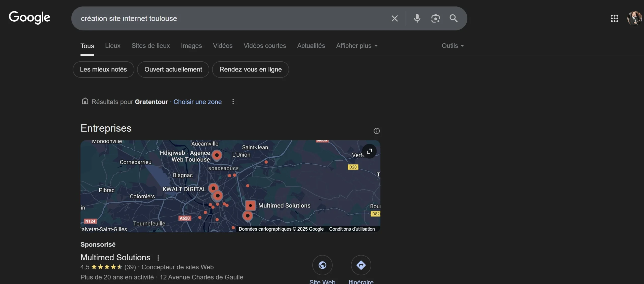Click the Blagnac label on the map

[x=183, y=175]
